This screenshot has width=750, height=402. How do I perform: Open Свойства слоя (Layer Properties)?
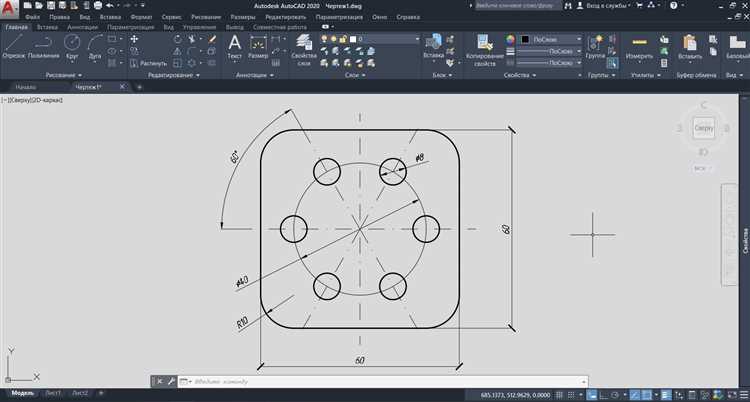[304, 49]
